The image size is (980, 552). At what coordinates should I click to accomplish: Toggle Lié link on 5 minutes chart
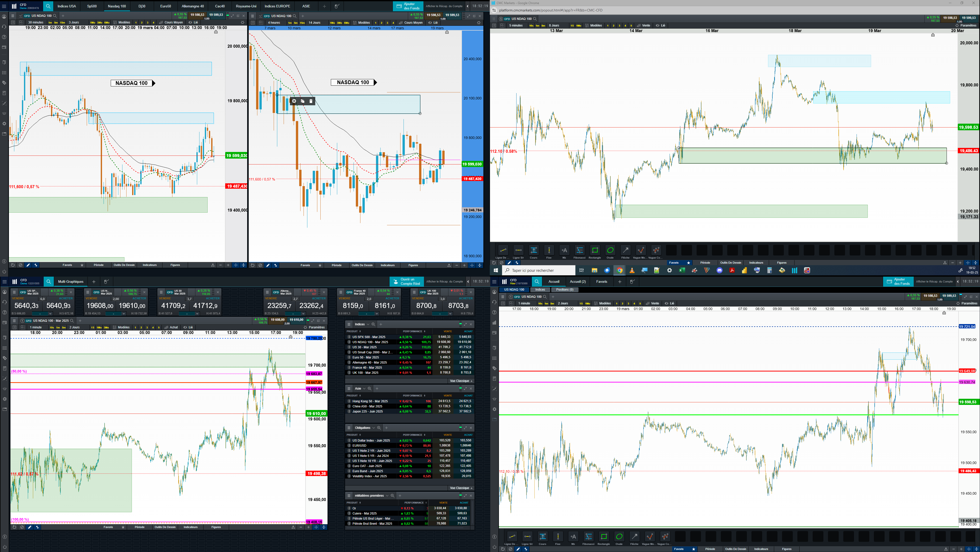point(660,25)
